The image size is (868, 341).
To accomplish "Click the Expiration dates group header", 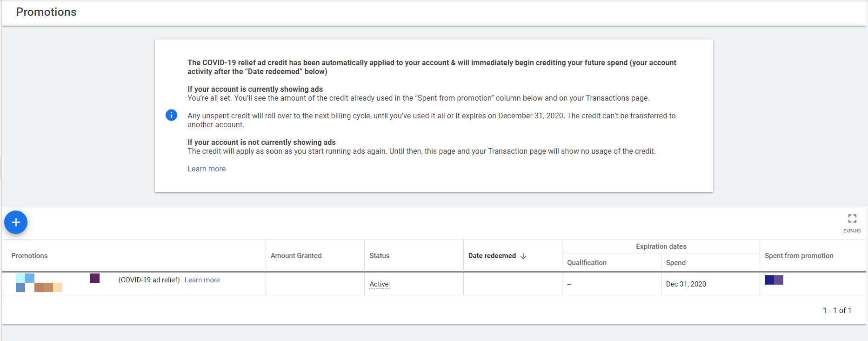I will [661, 246].
